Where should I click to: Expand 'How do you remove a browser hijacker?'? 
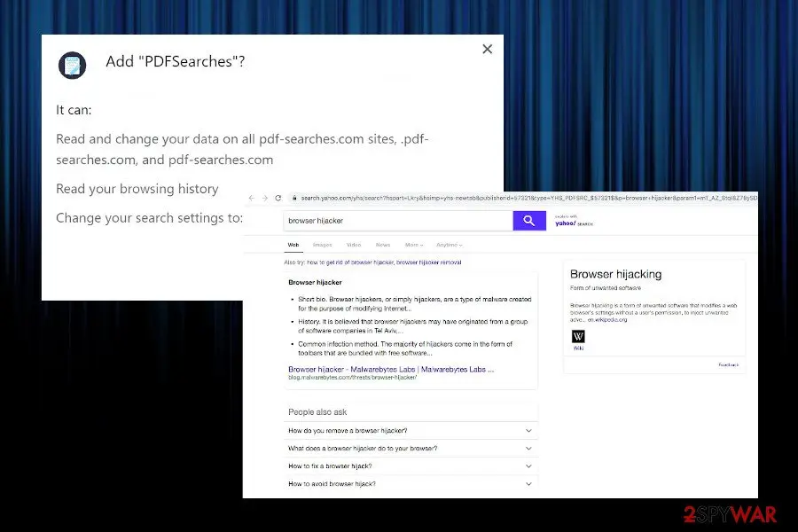411,431
